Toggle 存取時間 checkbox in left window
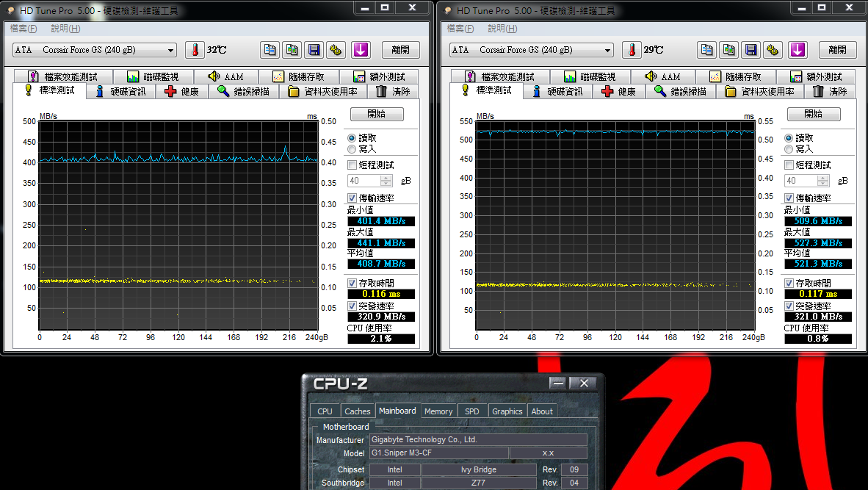Viewport: 868px width, 490px height. pos(352,283)
